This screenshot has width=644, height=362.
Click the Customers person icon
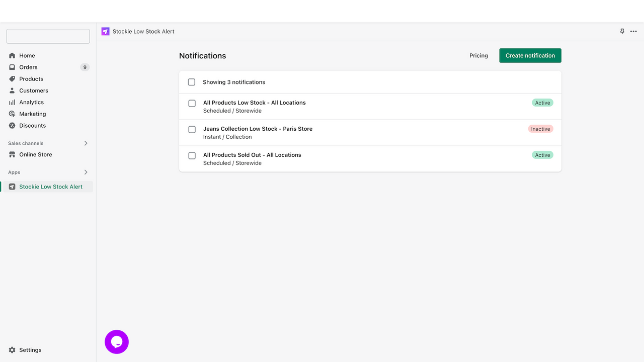point(12,90)
